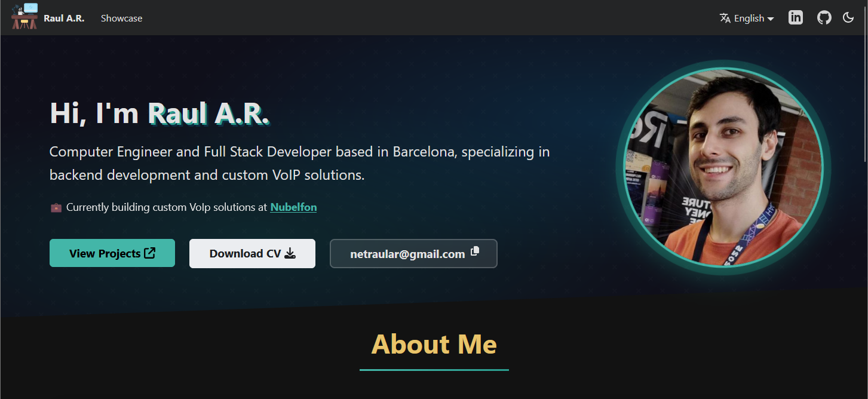Click the netraular@gmail.com email button
The image size is (868, 399).
click(413, 253)
